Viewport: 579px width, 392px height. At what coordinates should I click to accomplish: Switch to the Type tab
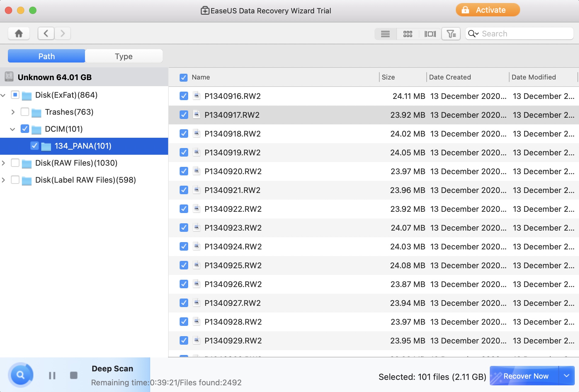click(124, 56)
